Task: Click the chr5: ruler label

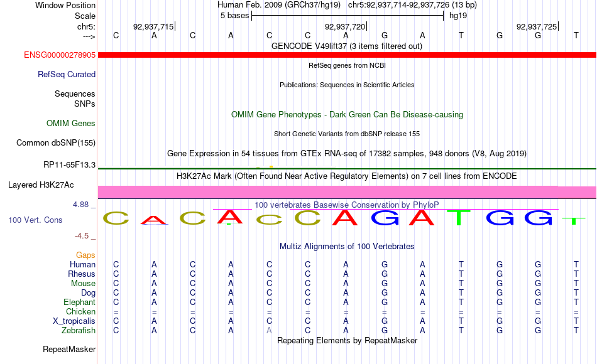Action: click(86, 26)
